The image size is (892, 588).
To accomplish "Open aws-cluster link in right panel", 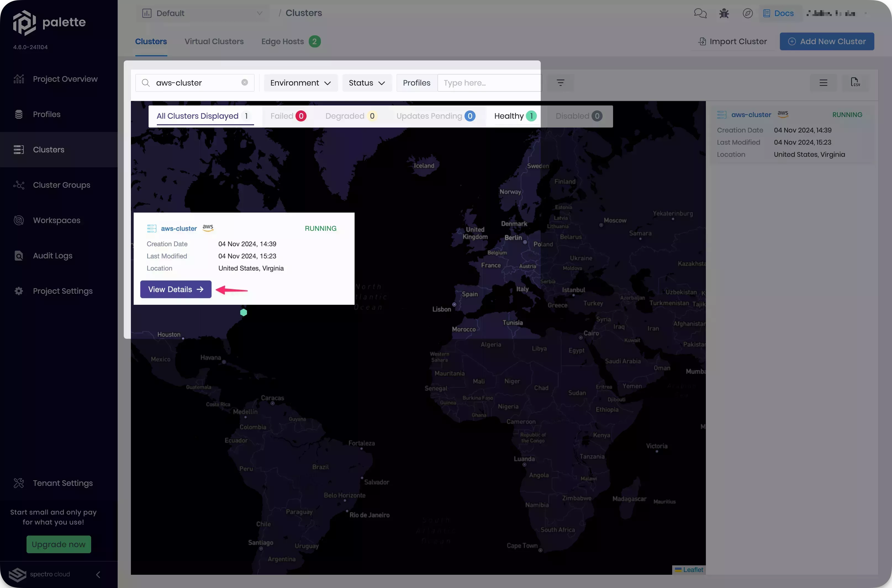I will point(751,115).
